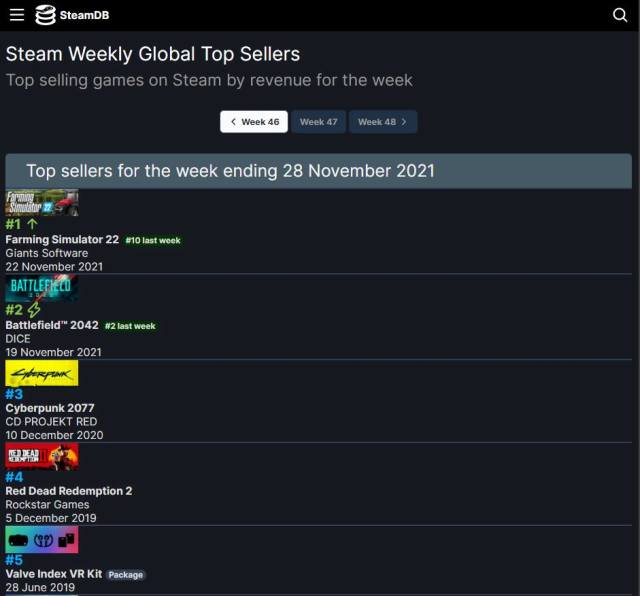Screen dimensions: 640x596
Task: Click the Cyberpunk 2077 yellow banner
Action: (42, 373)
